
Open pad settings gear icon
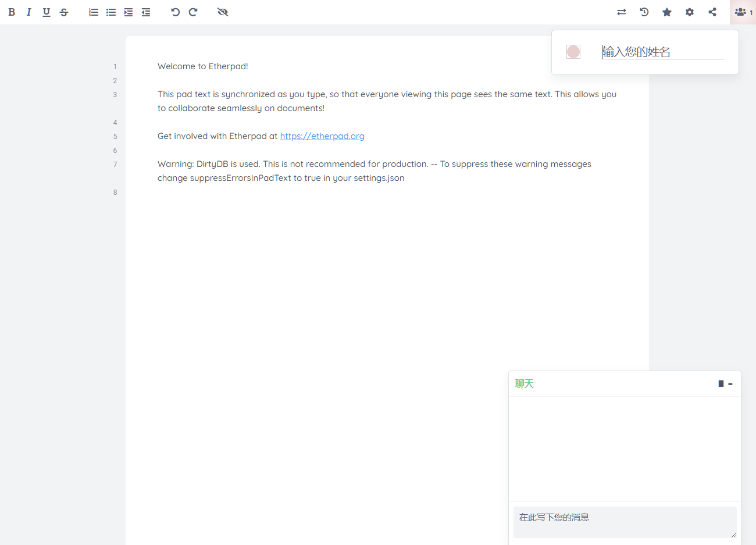(690, 12)
